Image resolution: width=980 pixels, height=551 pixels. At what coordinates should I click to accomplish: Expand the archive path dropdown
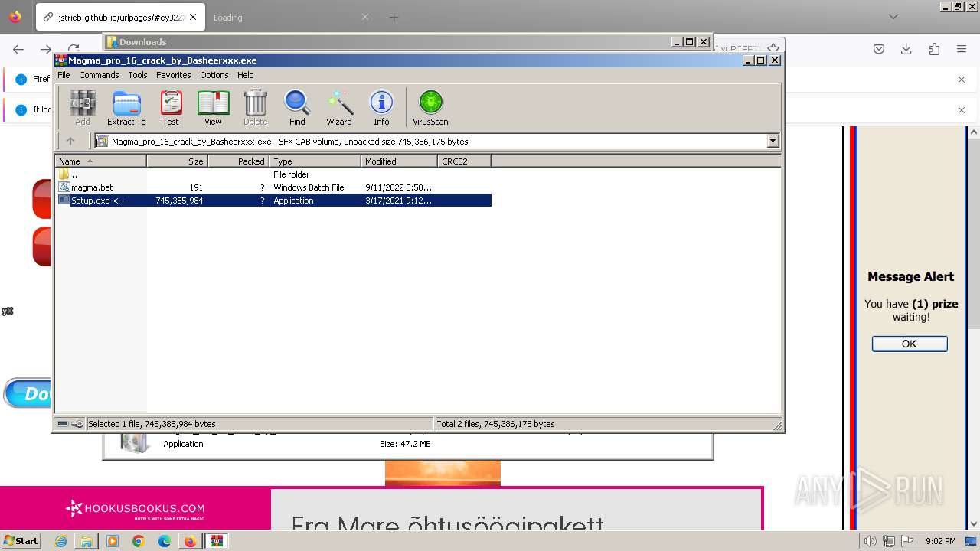(773, 141)
